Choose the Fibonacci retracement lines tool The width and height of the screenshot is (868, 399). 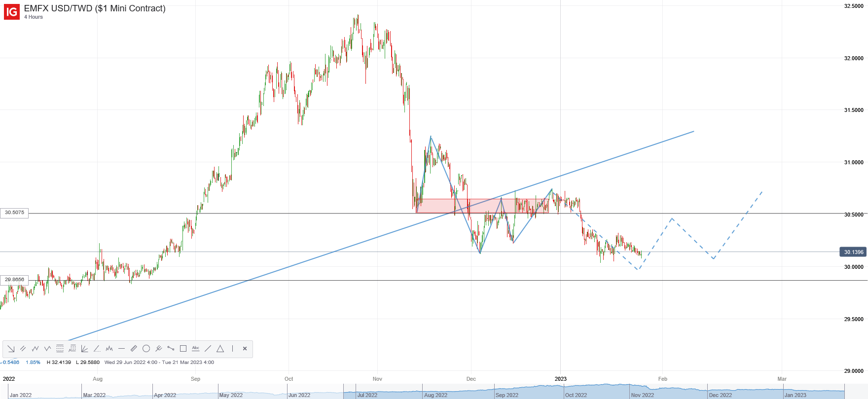tap(60, 349)
